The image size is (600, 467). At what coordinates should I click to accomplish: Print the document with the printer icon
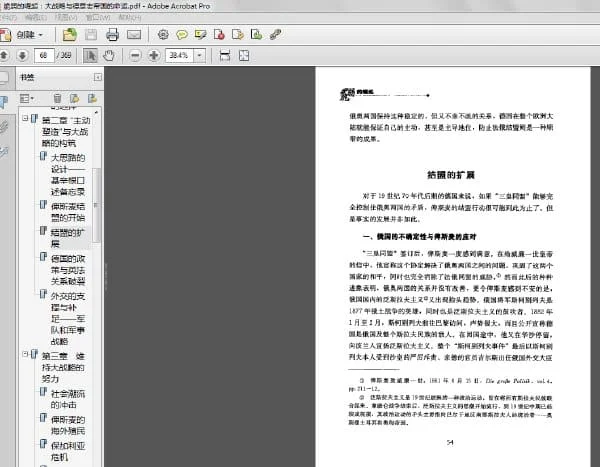(x=112, y=35)
